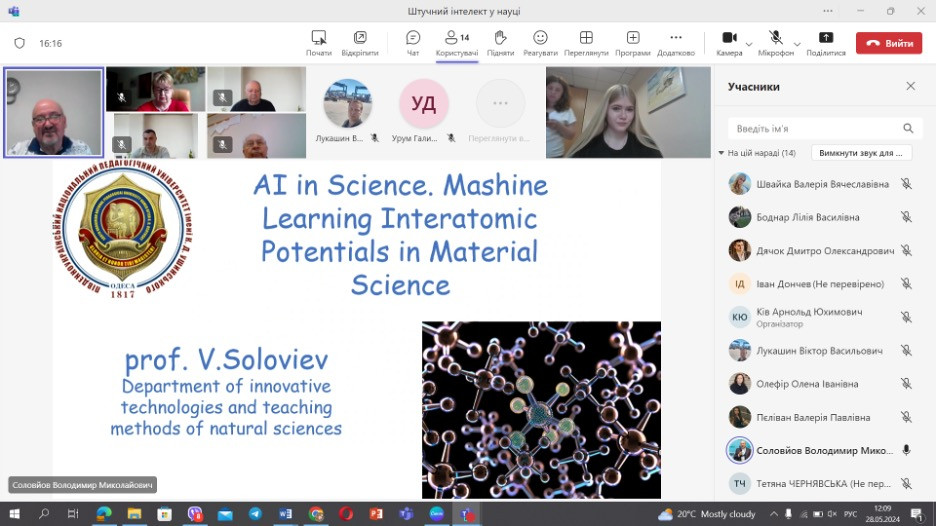Image resolution: width=936 pixels, height=526 pixels.
Task: Click the 'Введіть ім'я' search field
Action: click(x=815, y=128)
